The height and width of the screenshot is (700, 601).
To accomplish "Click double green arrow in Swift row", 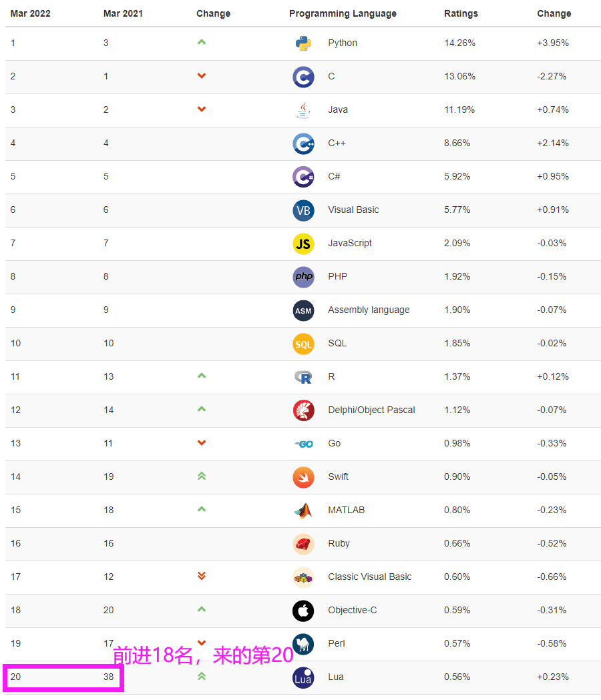I will pos(202,476).
